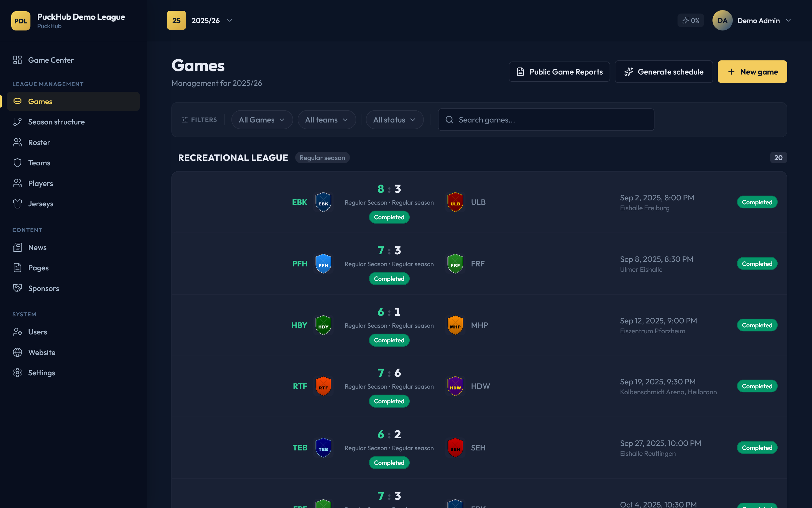Click the HDW team name
The image size is (812, 508).
pos(480,386)
